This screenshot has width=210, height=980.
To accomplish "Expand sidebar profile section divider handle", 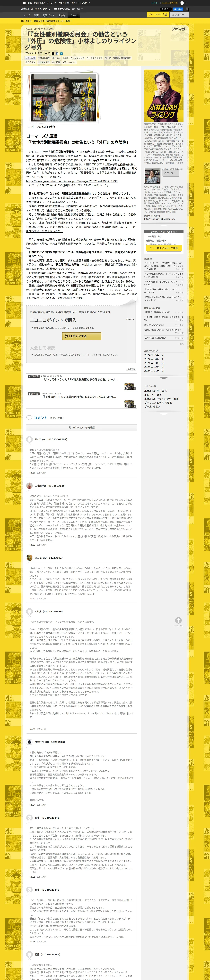I will click(164, 225).
